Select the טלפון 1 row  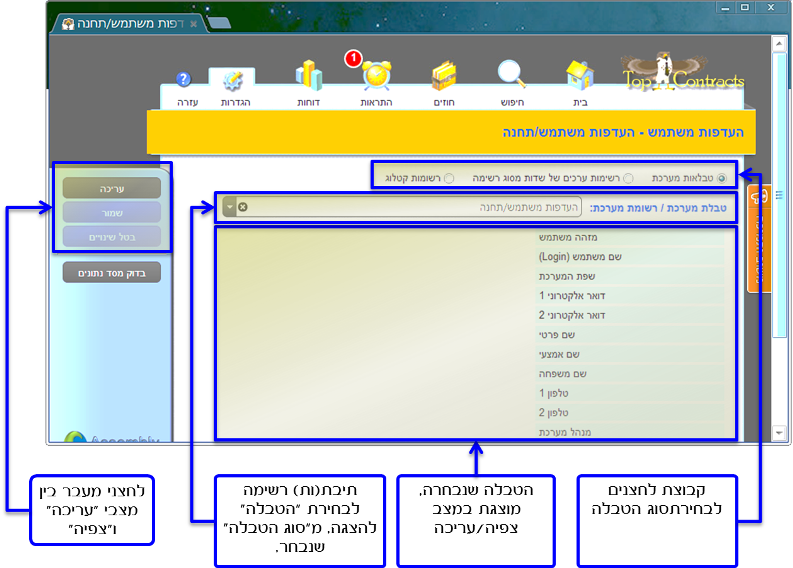pos(630,393)
